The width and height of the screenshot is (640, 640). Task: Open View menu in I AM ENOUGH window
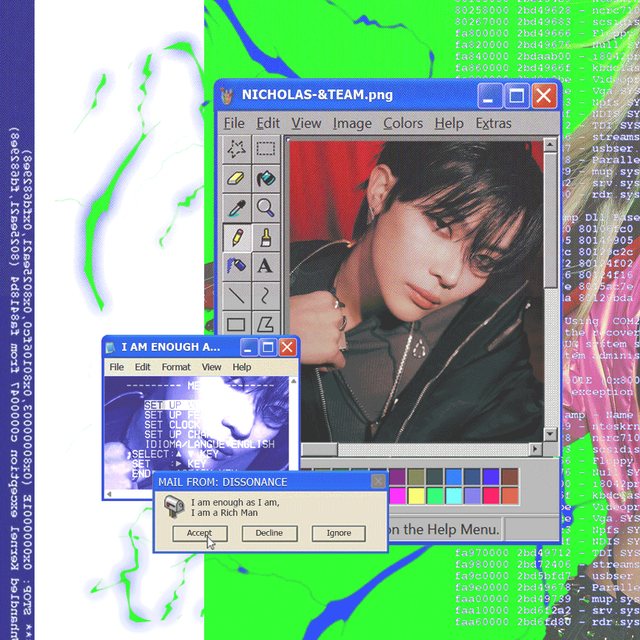(x=211, y=367)
